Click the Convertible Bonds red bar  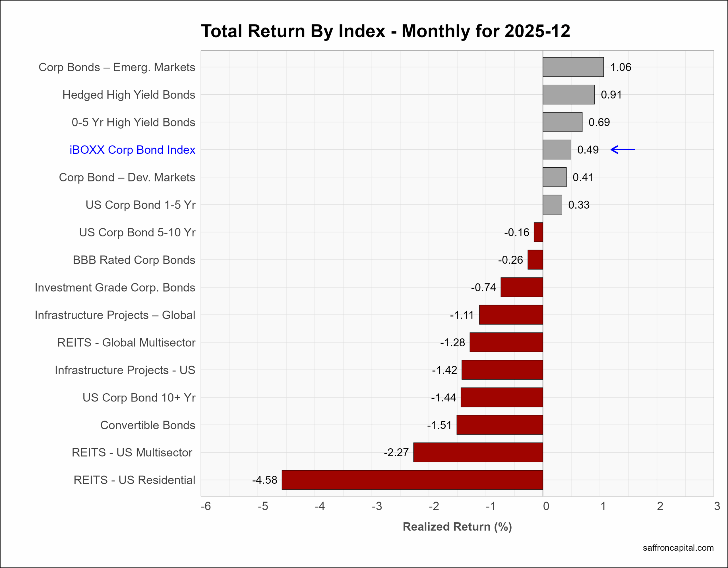(x=499, y=425)
